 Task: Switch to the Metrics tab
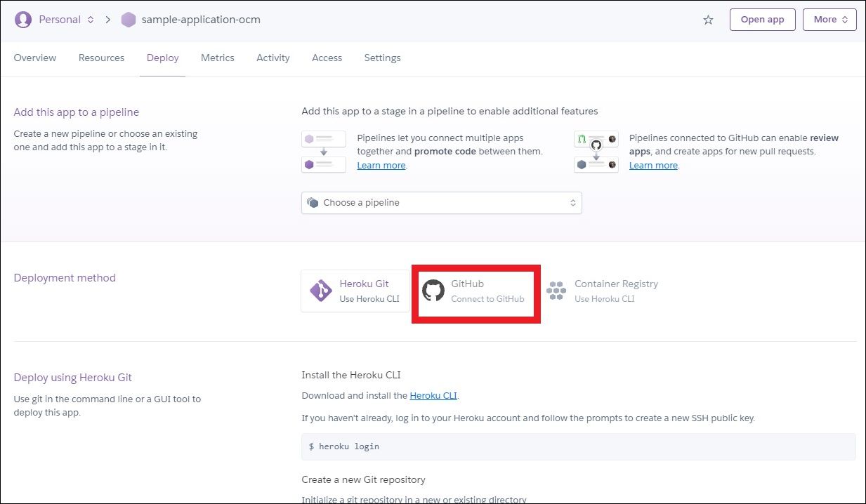tap(217, 58)
